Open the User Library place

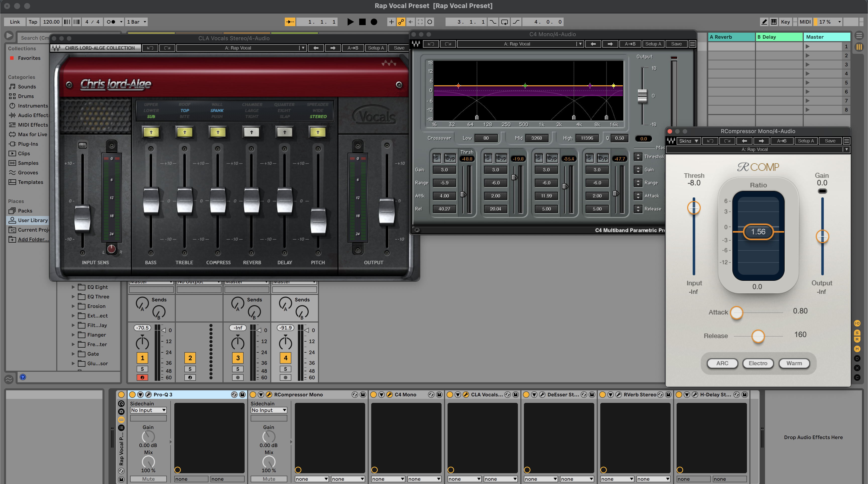click(32, 221)
